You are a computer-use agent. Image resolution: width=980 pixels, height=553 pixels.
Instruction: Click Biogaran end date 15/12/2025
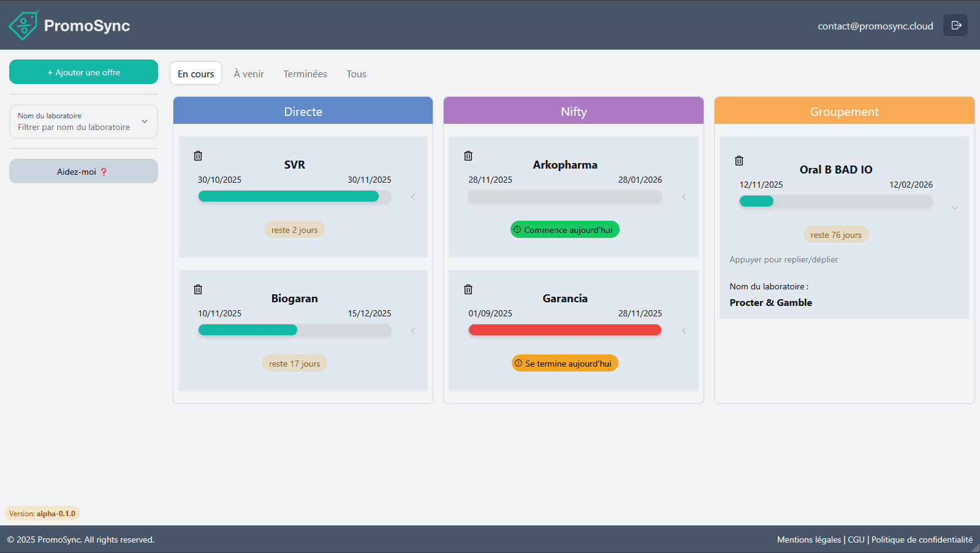(x=370, y=313)
